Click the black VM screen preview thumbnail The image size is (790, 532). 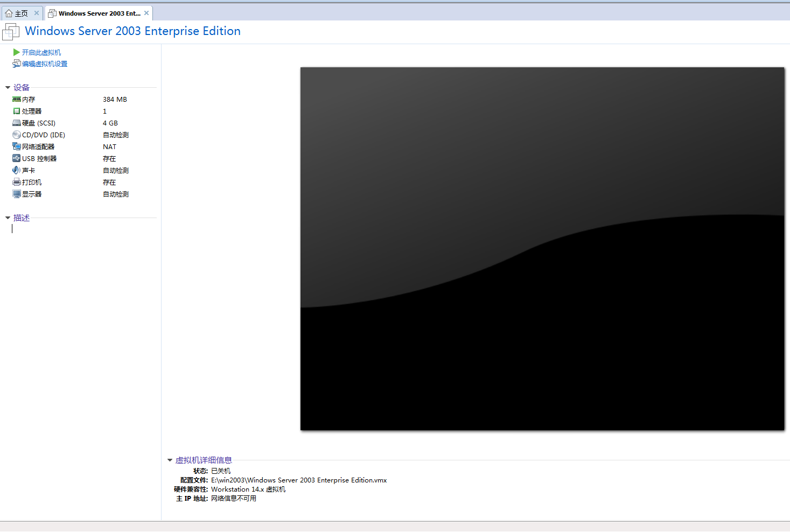pyautogui.click(x=542, y=248)
